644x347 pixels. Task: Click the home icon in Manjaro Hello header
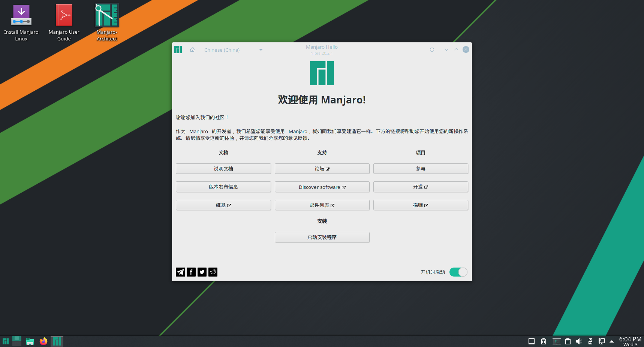(192, 50)
